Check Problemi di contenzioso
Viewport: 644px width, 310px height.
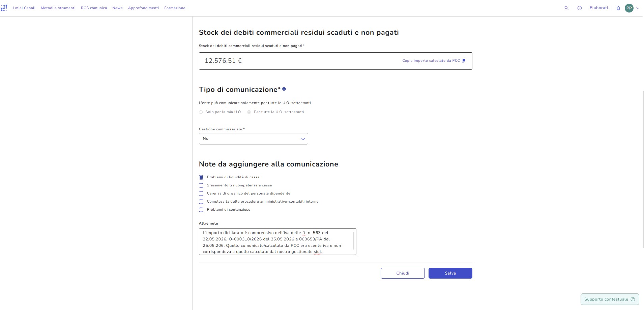201,210
